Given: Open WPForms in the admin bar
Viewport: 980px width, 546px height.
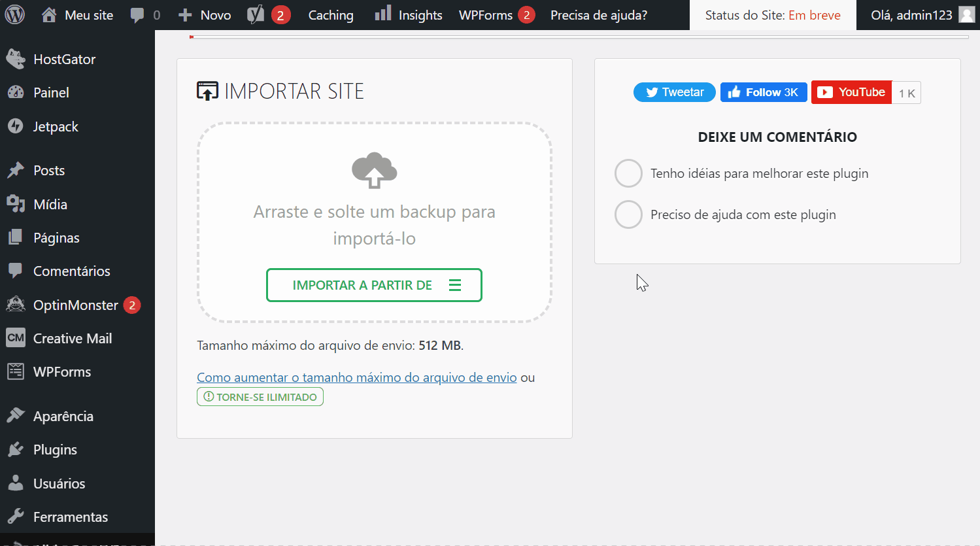Looking at the screenshot, I should (497, 15).
